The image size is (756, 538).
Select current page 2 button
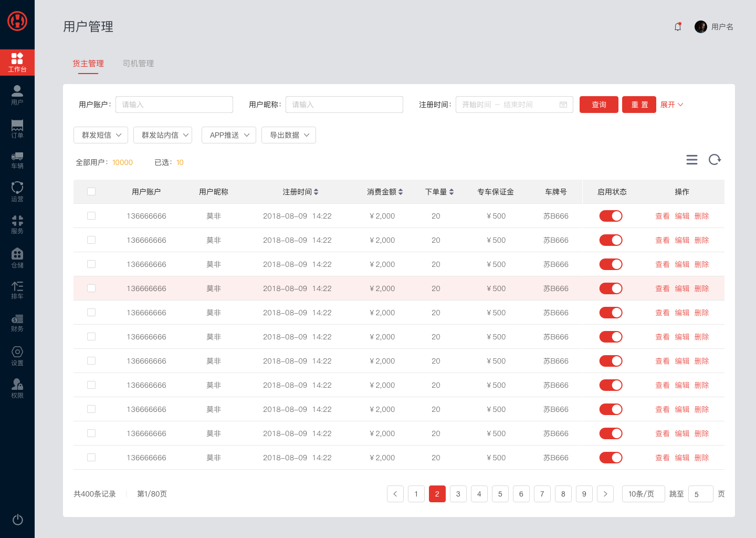pos(437,494)
